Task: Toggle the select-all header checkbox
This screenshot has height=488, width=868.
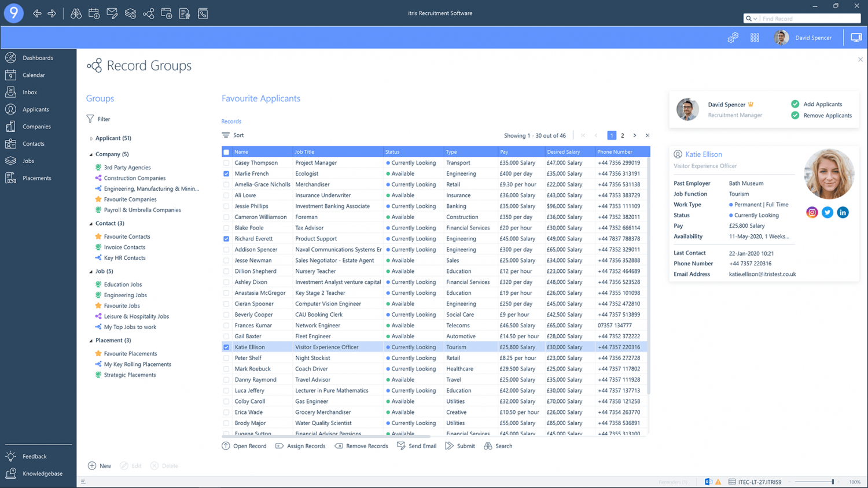Action: (x=226, y=152)
